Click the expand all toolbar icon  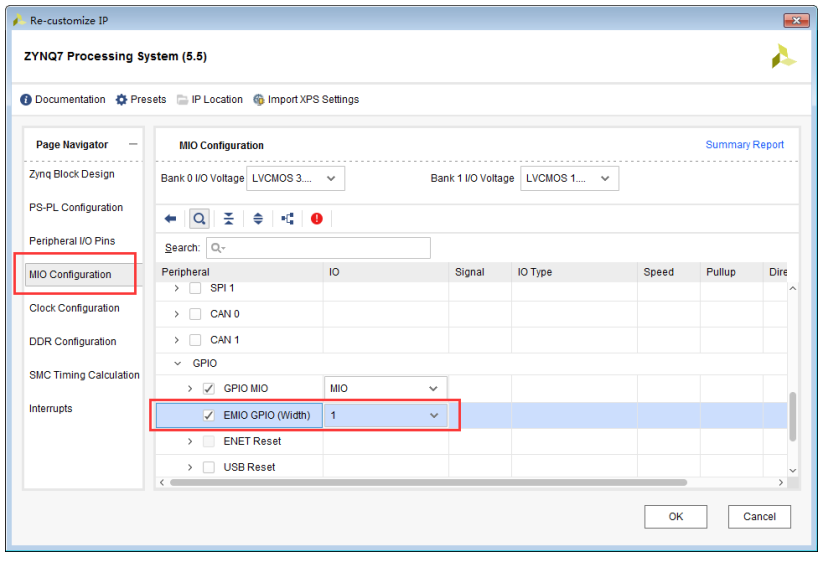258,219
